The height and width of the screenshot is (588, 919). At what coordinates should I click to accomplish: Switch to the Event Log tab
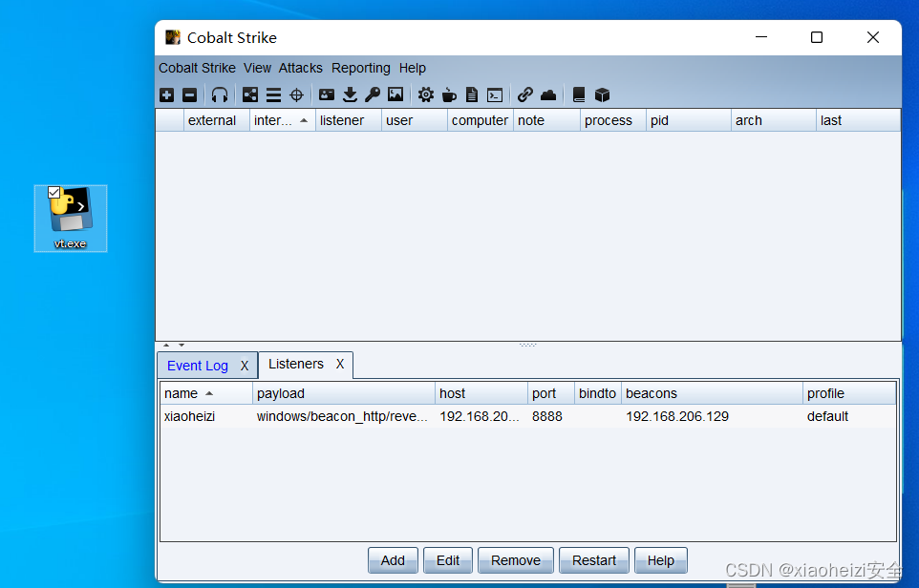(x=198, y=366)
